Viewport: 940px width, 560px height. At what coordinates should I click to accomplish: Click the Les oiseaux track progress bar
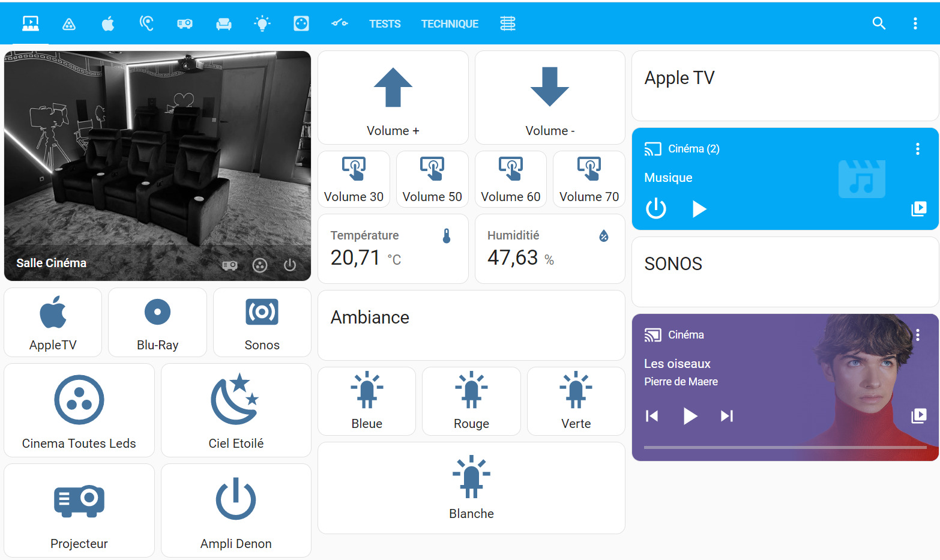[x=785, y=447]
